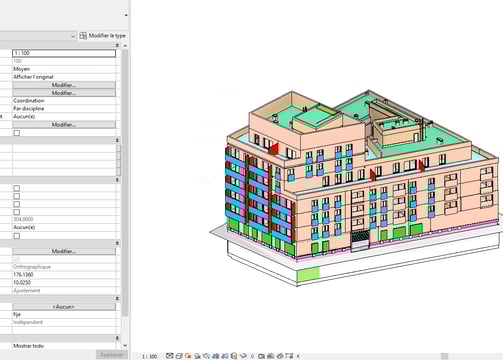Click the Mostrar todo value
This screenshot has width=503, height=360.
(x=64, y=346)
